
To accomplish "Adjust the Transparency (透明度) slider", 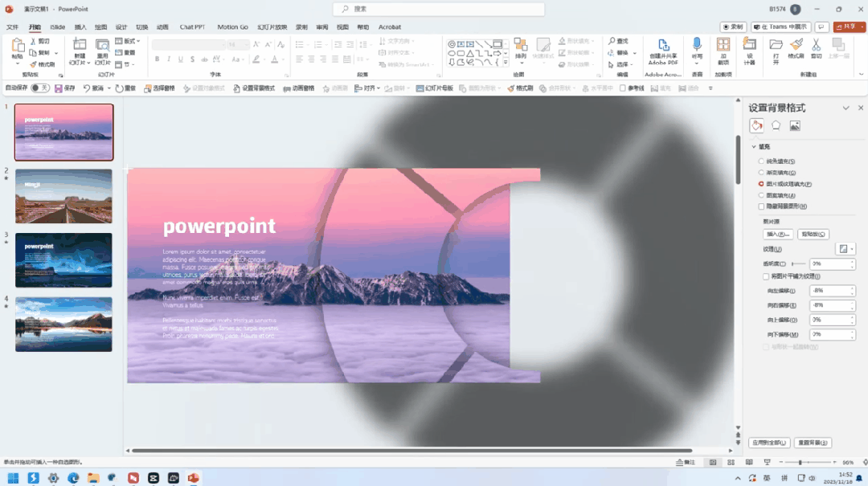I will tap(800, 264).
